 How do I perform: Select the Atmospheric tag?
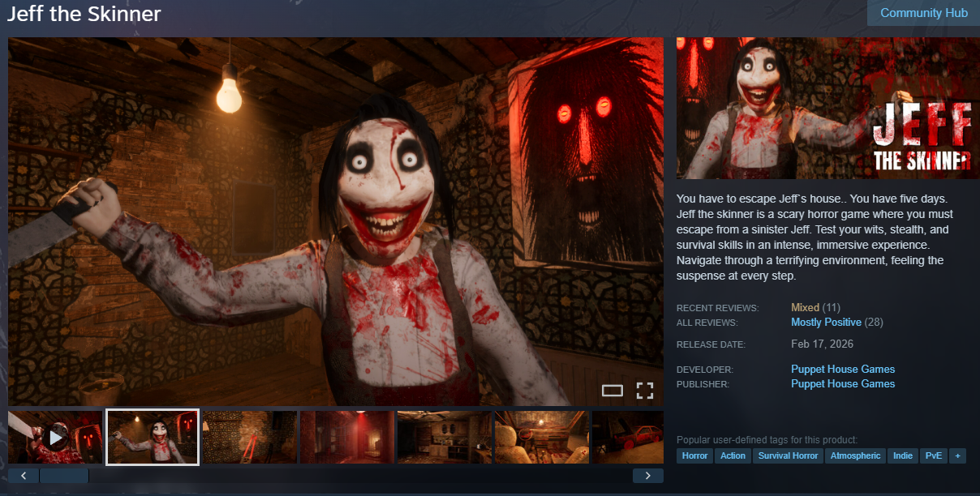pos(855,455)
